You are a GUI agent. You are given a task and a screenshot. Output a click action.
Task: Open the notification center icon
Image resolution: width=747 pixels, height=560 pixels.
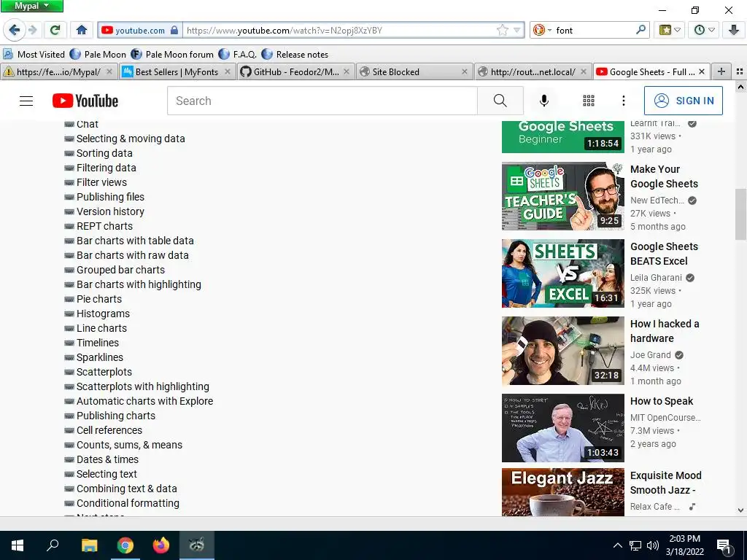click(724, 546)
